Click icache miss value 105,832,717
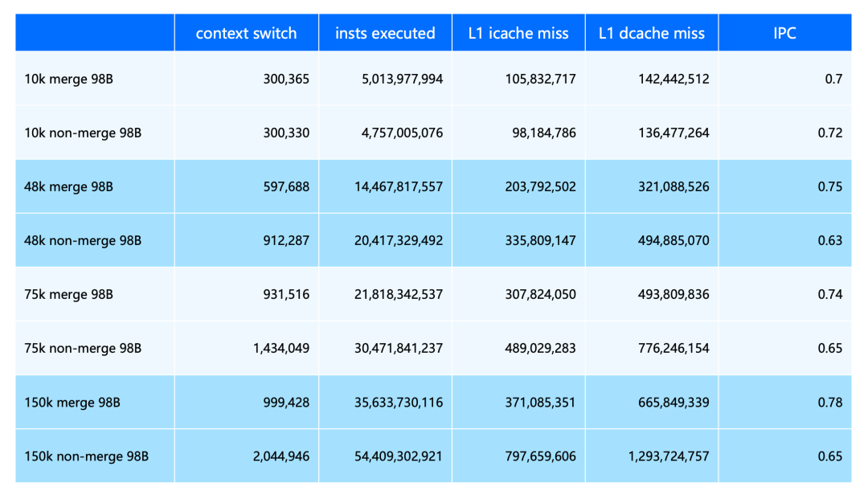Image resolution: width=868 pixels, height=499 pixels. [540, 79]
